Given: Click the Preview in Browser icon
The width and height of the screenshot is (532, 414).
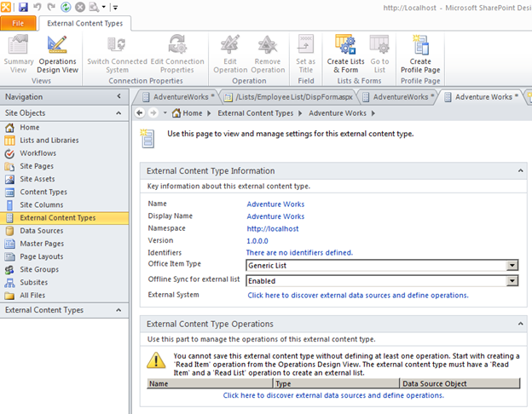Looking at the screenshot, I should pos(94,7).
